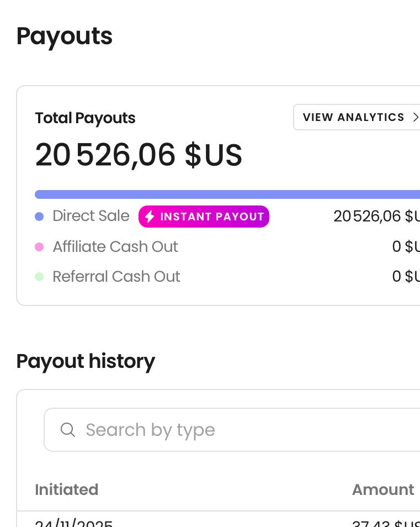Sort by the Initiated column header
Screen dimensions: 420x527
pyautogui.click(x=66, y=489)
